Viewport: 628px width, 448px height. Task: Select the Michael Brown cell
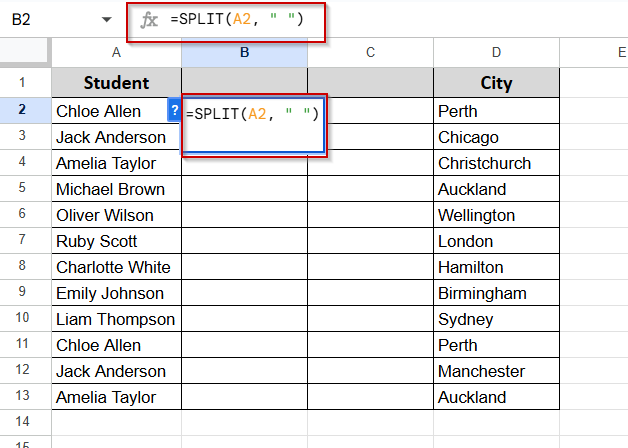pos(117,189)
